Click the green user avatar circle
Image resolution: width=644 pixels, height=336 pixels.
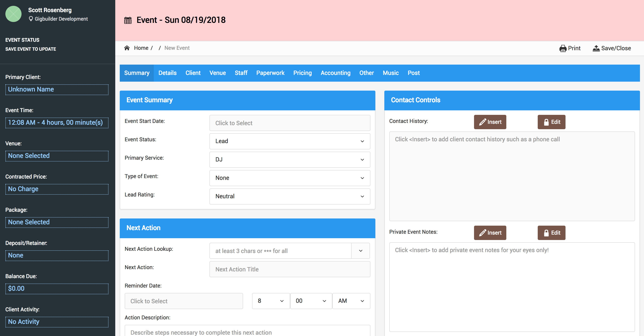pos(13,14)
